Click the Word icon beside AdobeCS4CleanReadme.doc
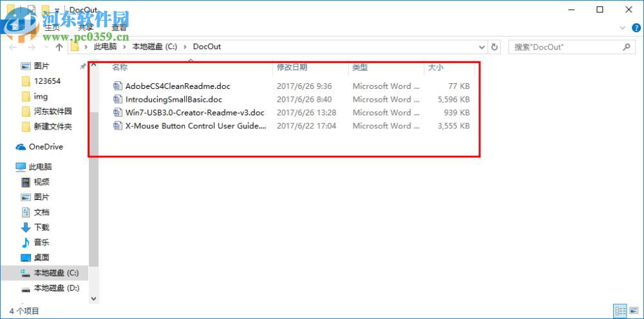The height and width of the screenshot is (319, 644). pyautogui.click(x=118, y=86)
